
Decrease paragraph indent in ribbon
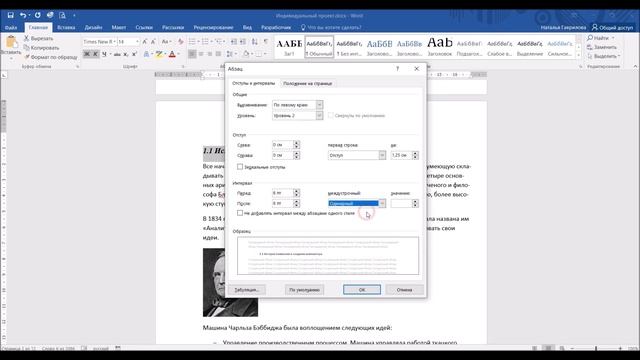coord(234,42)
